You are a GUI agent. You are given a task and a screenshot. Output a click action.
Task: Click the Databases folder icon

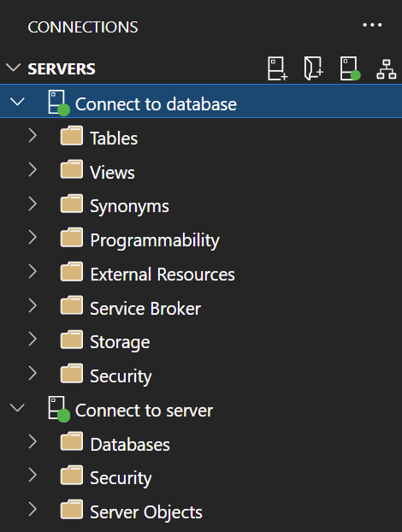72,441
